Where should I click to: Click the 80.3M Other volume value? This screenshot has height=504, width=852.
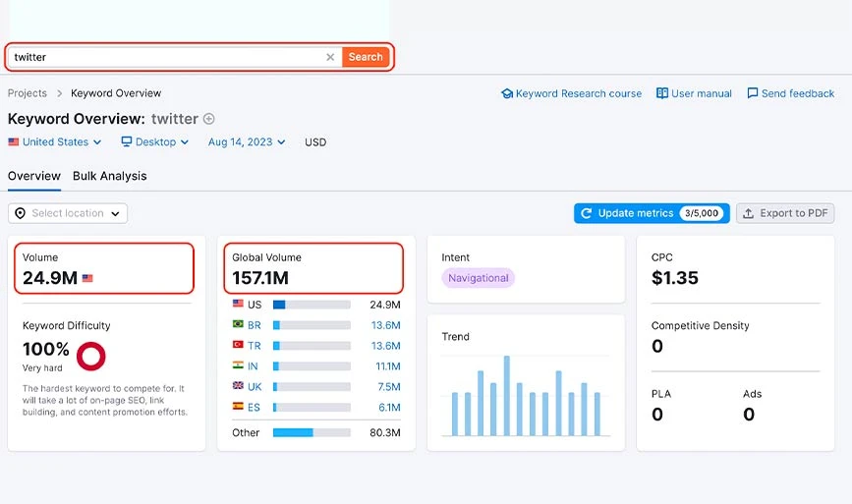385,433
